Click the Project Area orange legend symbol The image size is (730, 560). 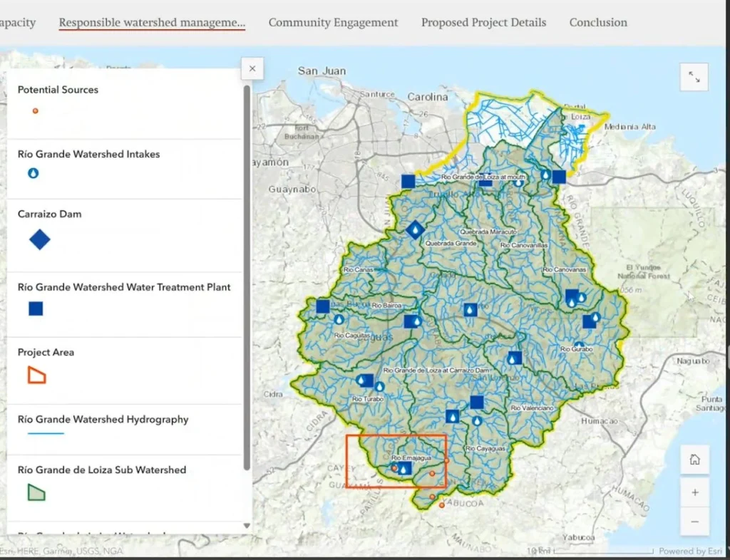click(x=36, y=375)
